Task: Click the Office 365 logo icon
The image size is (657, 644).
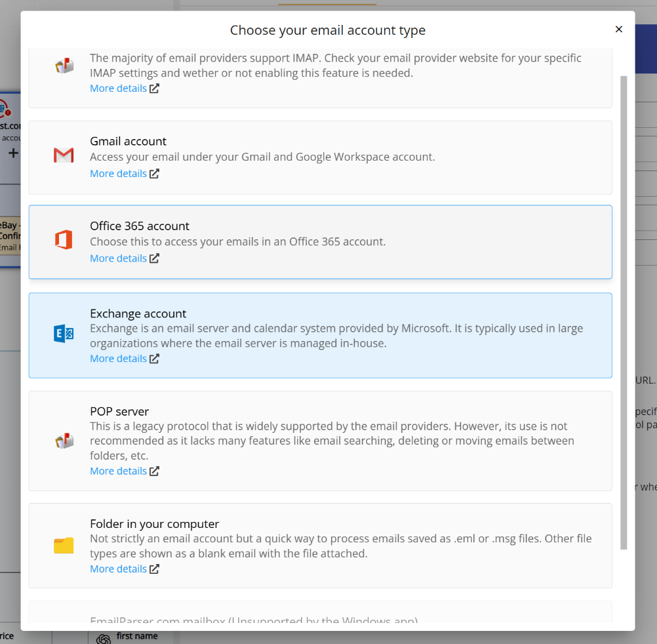Action: [x=64, y=240]
